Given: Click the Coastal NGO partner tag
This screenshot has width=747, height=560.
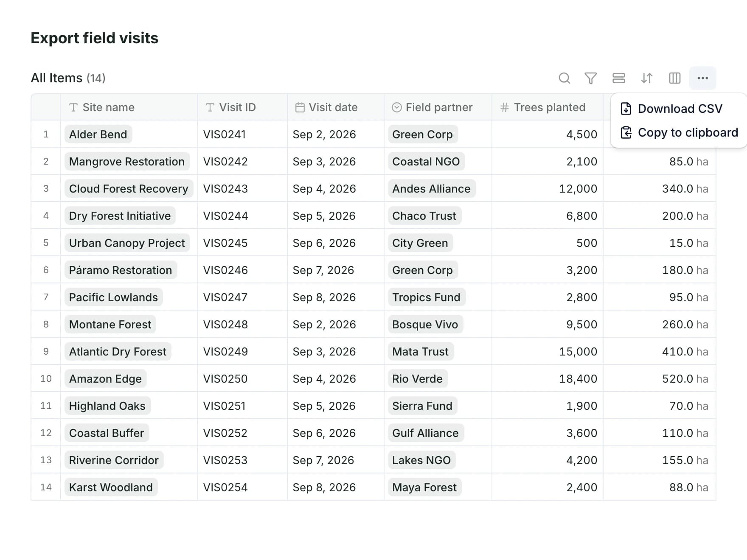Looking at the screenshot, I should [426, 162].
